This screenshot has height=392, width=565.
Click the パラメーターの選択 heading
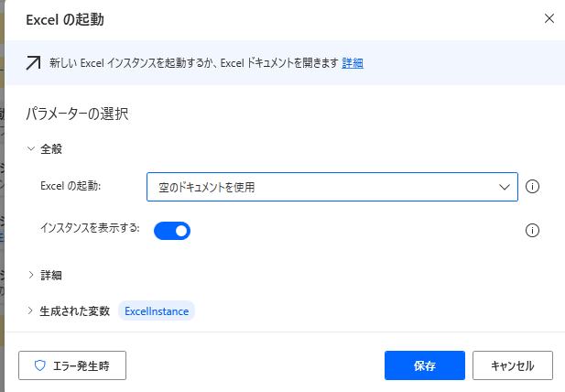[x=77, y=114]
